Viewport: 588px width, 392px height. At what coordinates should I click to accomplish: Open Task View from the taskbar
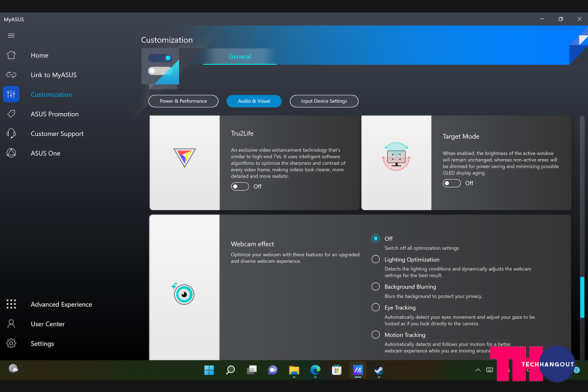251,370
